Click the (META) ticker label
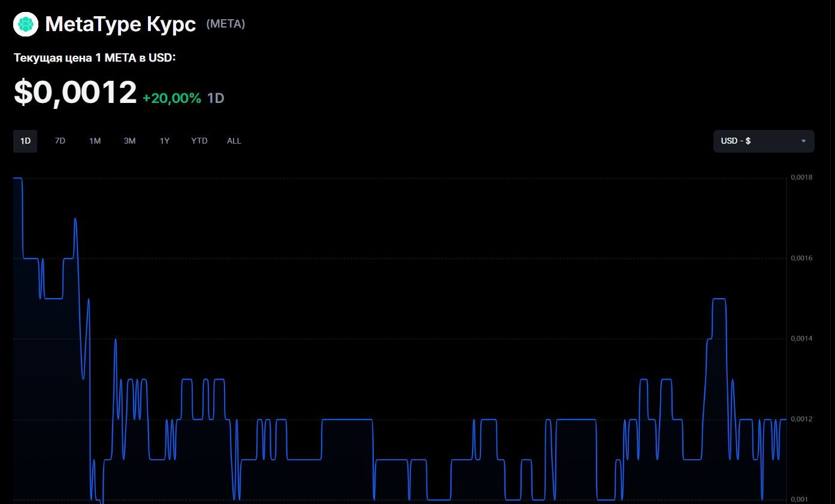 [225, 25]
